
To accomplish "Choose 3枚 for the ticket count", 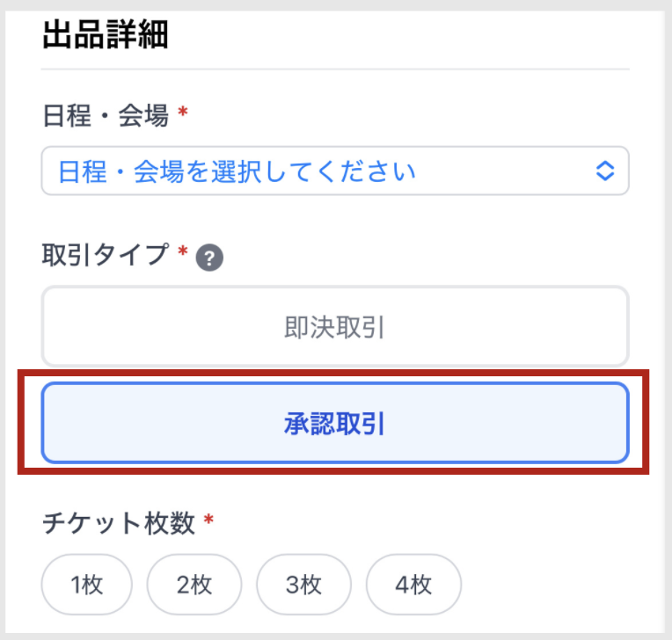I will (x=303, y=584).
